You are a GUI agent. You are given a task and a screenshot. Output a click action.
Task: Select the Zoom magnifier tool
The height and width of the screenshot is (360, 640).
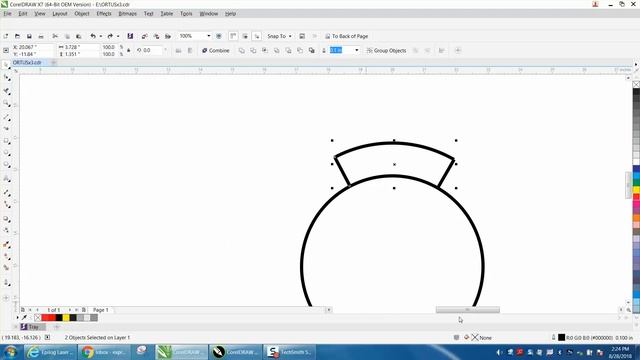click(7, 104)
